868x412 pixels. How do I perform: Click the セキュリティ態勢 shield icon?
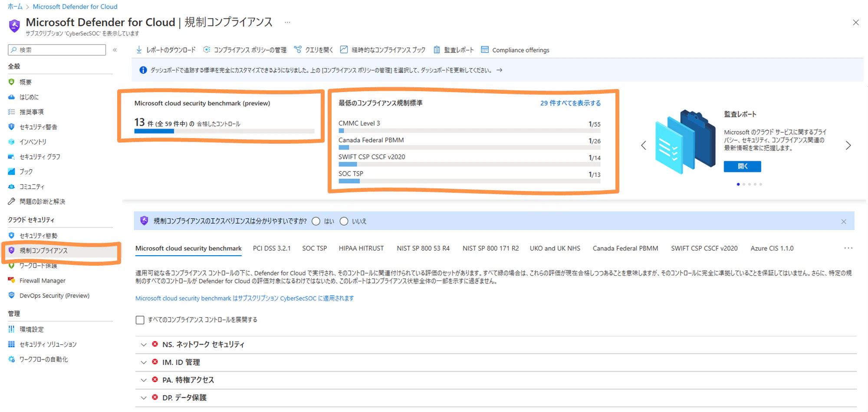click(12, 235)
